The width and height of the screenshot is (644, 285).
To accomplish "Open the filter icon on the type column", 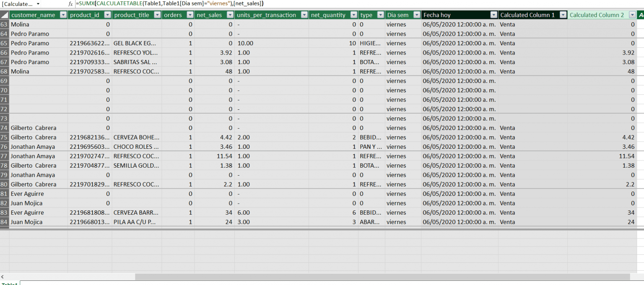I will pos(380,15).
